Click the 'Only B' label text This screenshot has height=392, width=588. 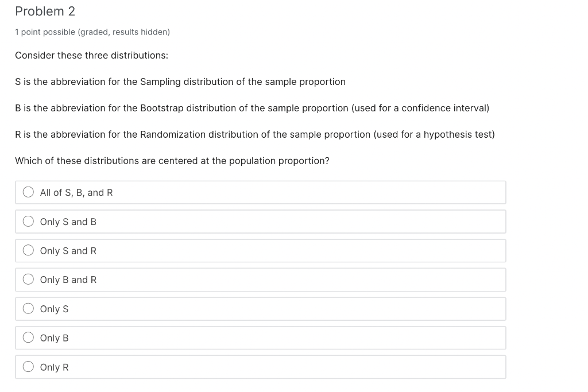click(x=54, y=337)
